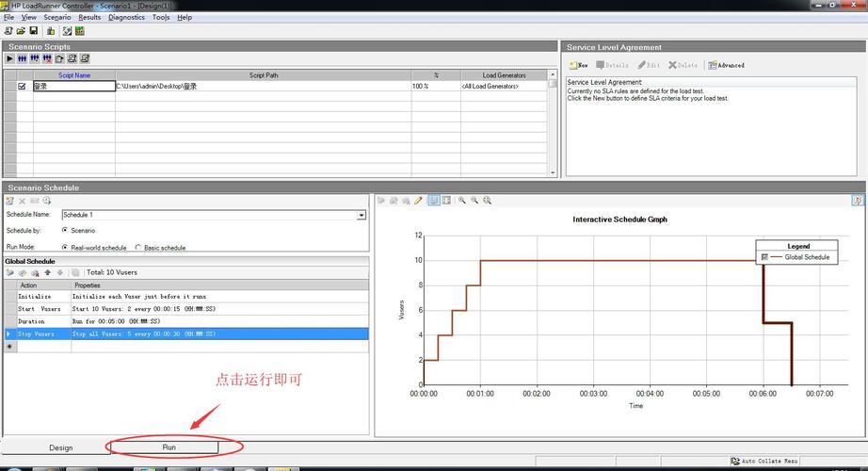Click the New SLA button

(x=579, y=65)
